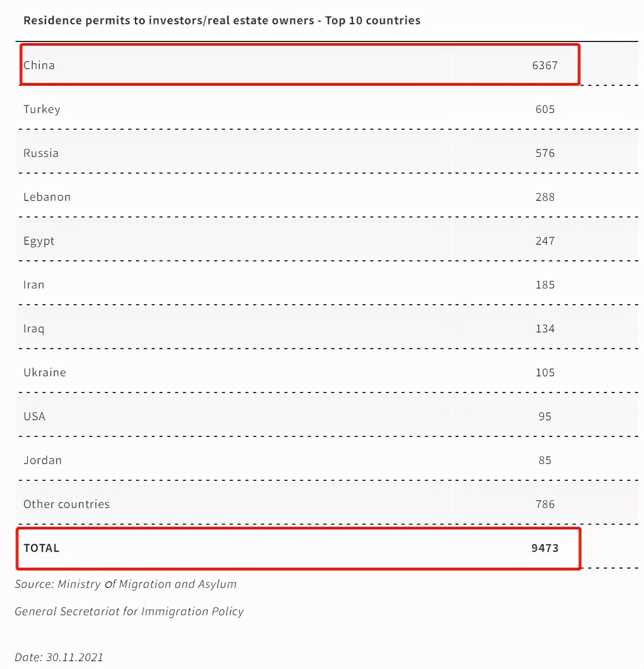644x669 pixels.
Task: Click the table title heading text
Action: tap(222, 20)
